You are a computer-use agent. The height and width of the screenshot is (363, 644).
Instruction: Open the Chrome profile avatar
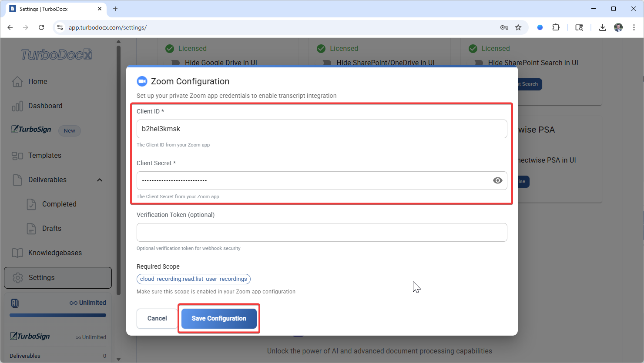618,27
